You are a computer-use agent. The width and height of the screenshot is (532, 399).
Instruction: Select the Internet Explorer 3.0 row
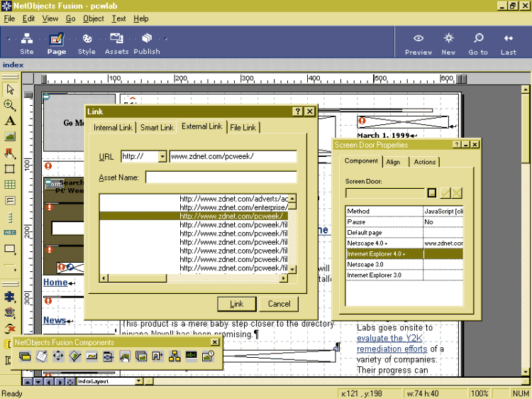point(404,275)
